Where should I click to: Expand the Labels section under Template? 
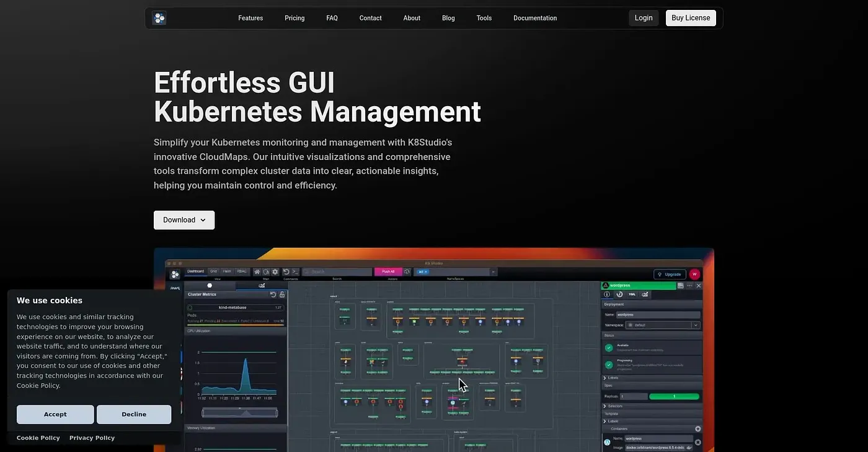(652, 421)
